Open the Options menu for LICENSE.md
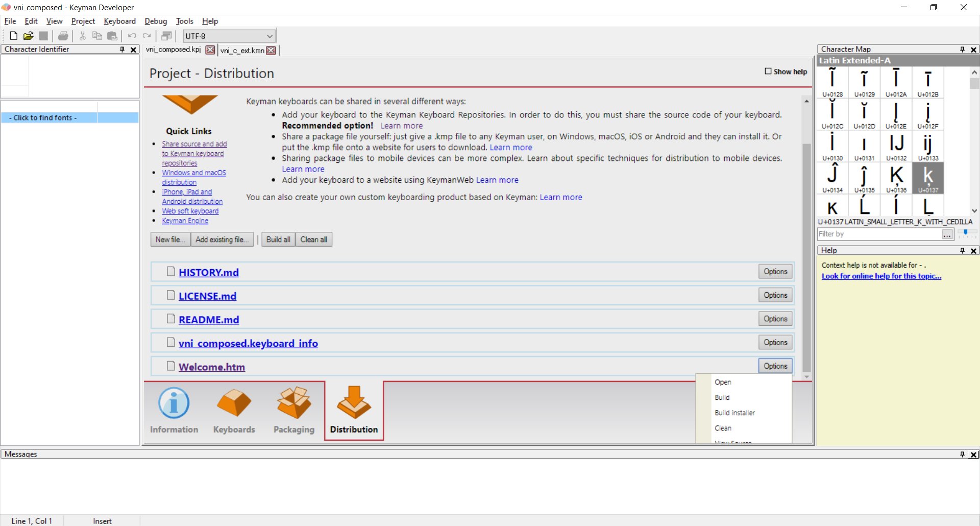 775,295
